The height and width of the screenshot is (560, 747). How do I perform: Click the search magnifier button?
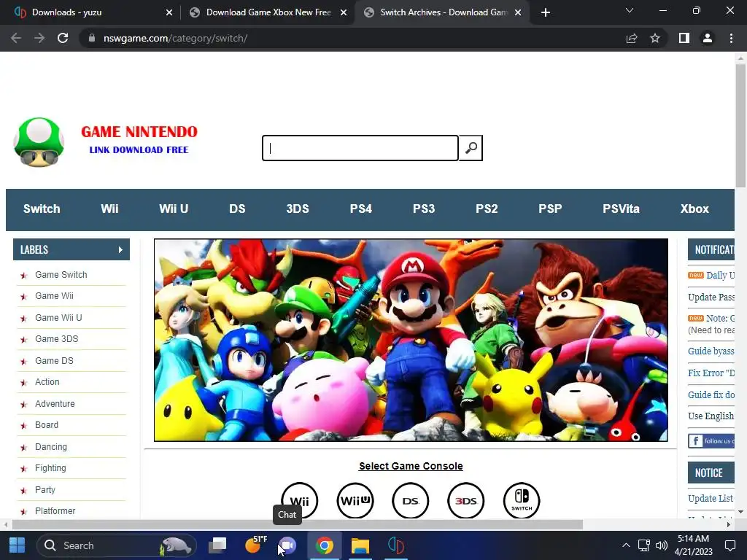(x=471, y=148)
